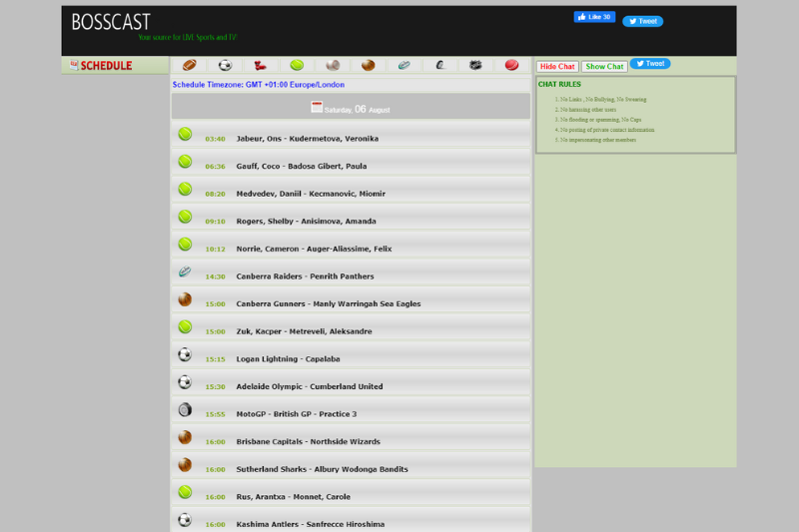Open Norrie, Cameron - Auger-Aliassime, Felix match
This screenshot has height=532, width=799.
[x=314, y=249]
